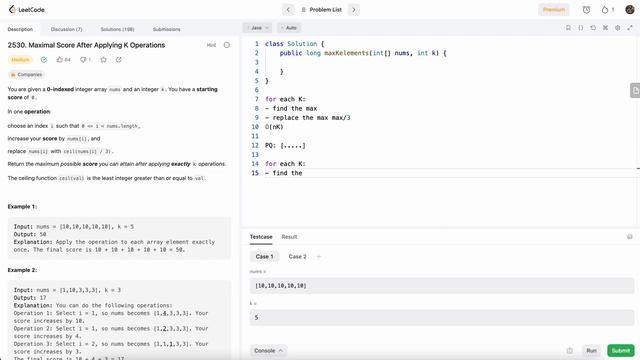Edit the k input field
The image size is (640, 360).
coord(442,318)
